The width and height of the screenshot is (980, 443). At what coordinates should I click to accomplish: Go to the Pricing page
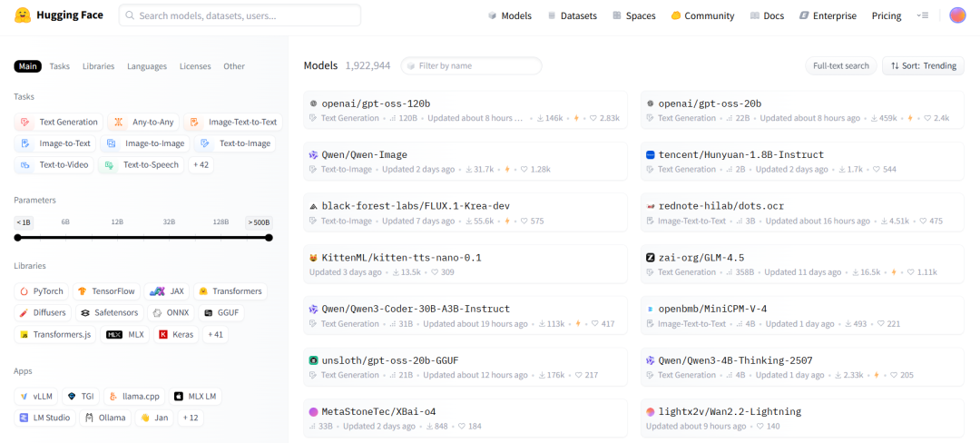click(x=887, y=15)
